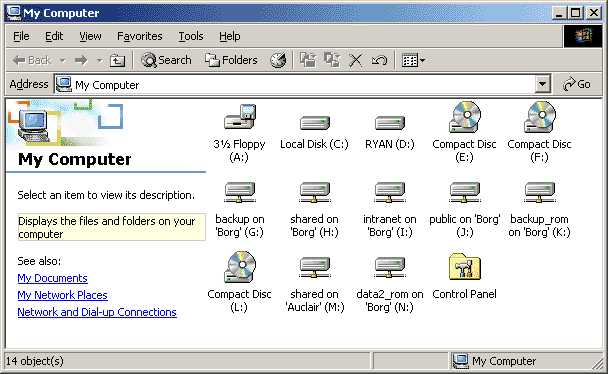Select Compact Disc (E:) drive

pos(465,117)
